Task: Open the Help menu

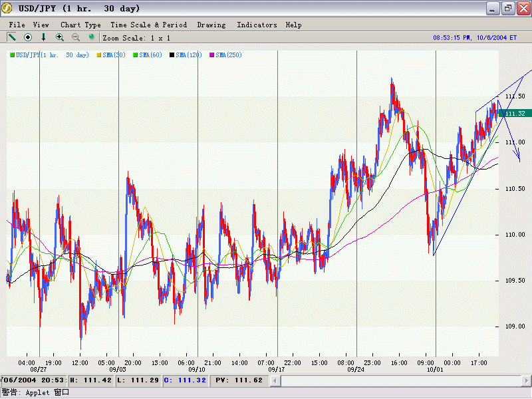Action: pyautogui.click(x=293, y=25)
